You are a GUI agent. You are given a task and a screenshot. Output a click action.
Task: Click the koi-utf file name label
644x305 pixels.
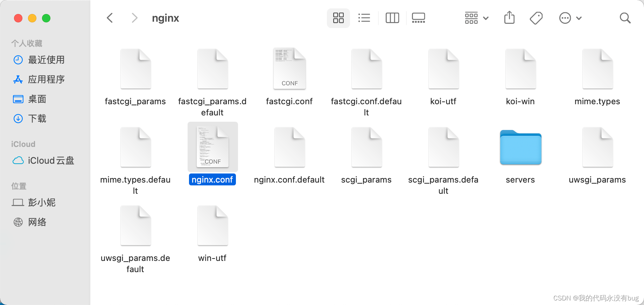[443, 101]
